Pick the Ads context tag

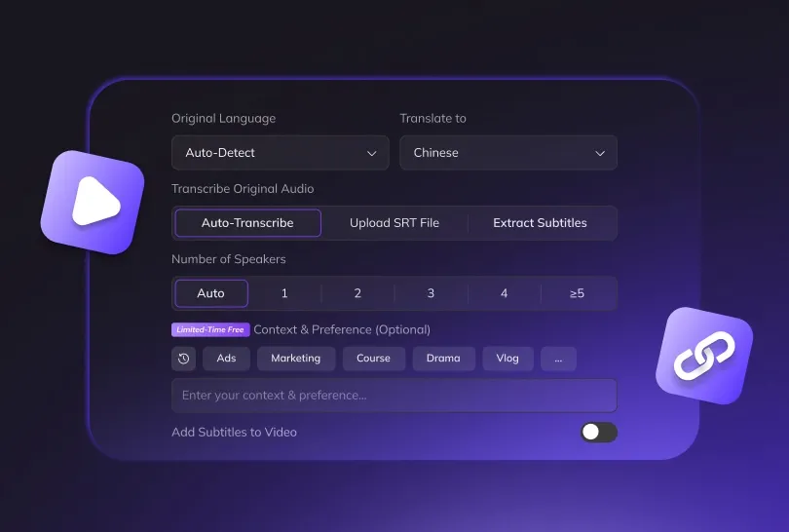226,359
